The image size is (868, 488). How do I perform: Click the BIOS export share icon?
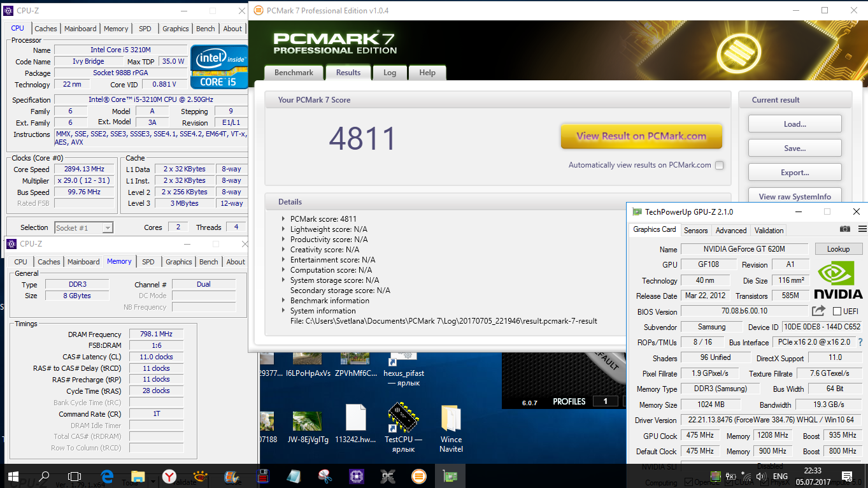pyautogui.click(x=818, y=311)
